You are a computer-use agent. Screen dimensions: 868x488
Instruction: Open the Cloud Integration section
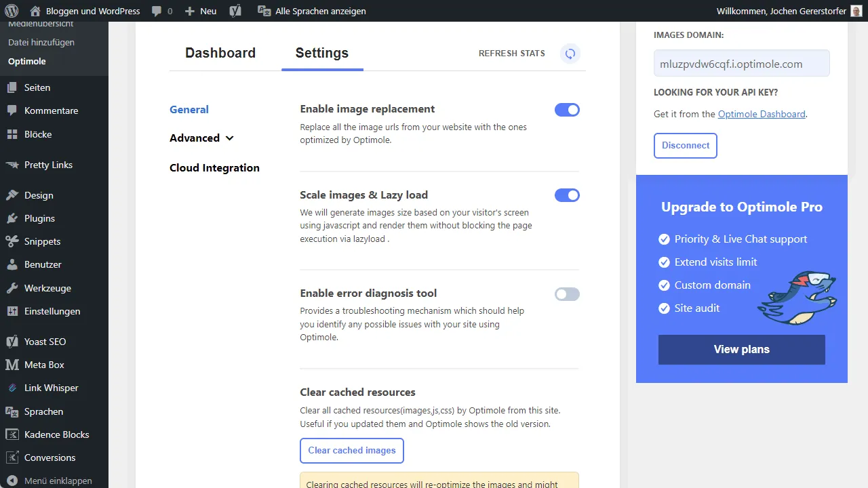click(x=214, y=167)
